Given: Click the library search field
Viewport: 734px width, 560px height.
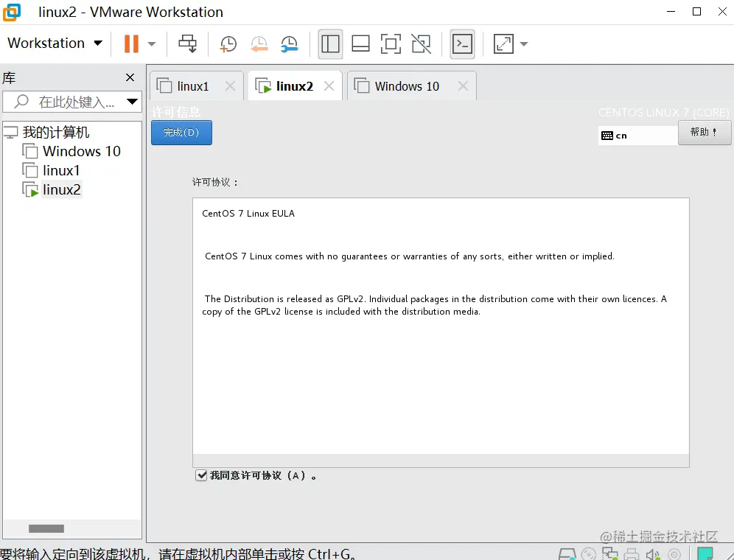Looking at the screenshot, I should pyautogui.click(x=72, y=102).
